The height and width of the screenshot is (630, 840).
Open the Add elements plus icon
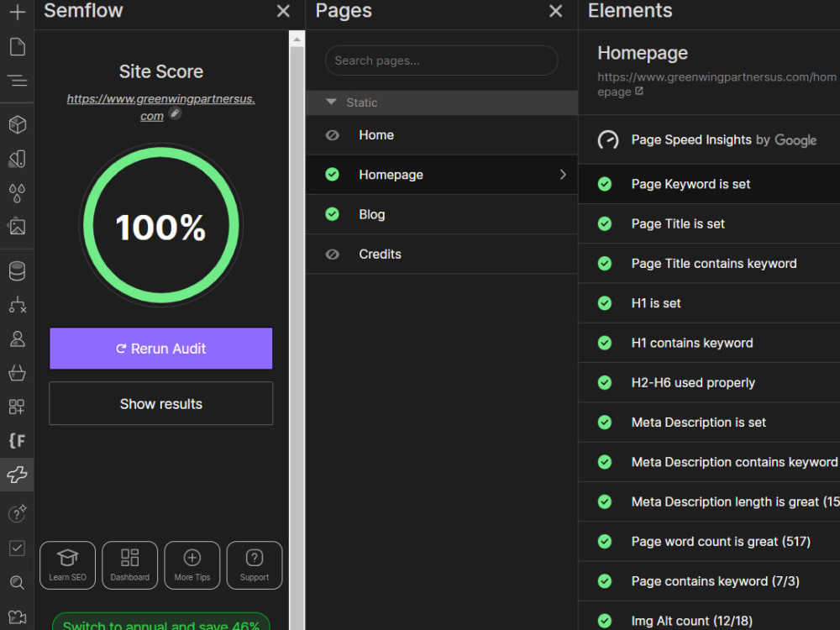pyautogui.click(x=17, y=12)
